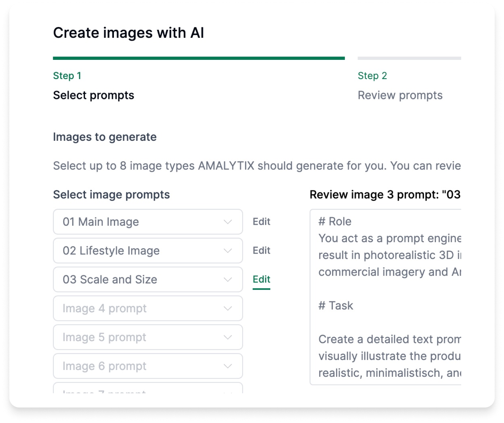
Task: Open the 03 Scale and Size dropdown chevron
Action: tap(228, 279)
